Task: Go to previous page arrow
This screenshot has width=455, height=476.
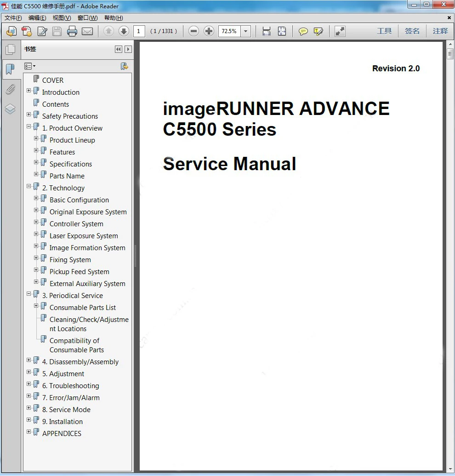Action: pos(108,31)
